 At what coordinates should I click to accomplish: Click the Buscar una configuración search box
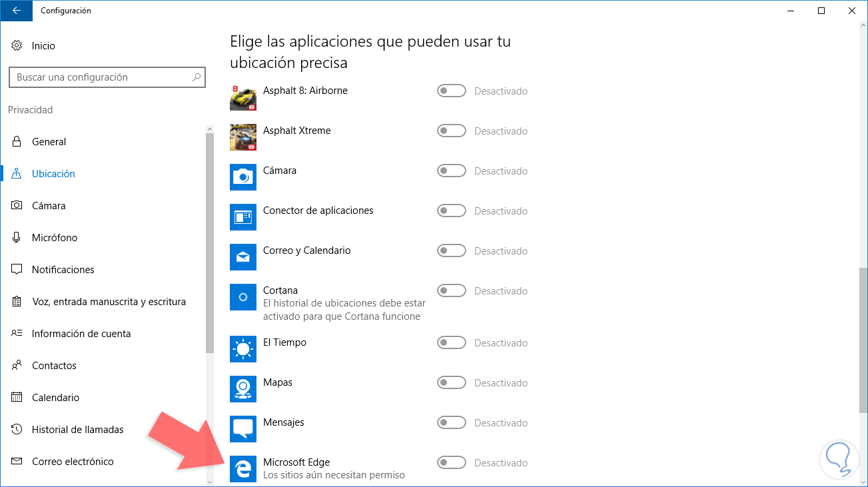click(107, 77)
